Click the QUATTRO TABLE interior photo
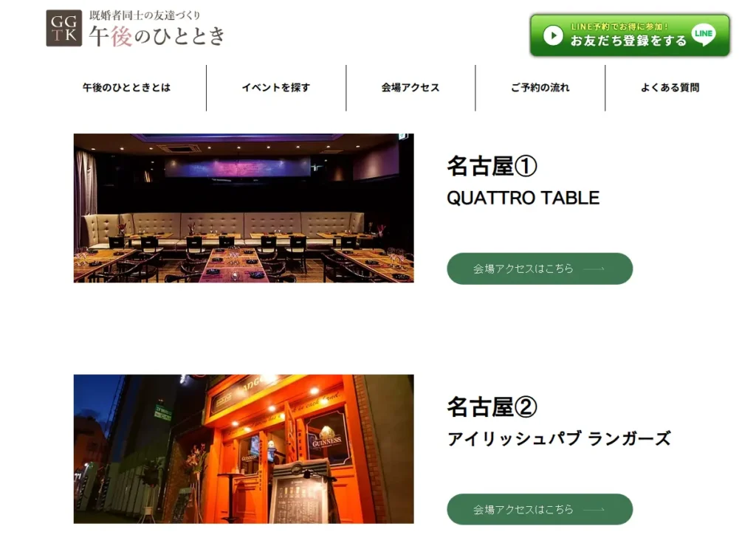Image resolution: width=756 pixels, height=543 pixels. (x=244, y=208)
